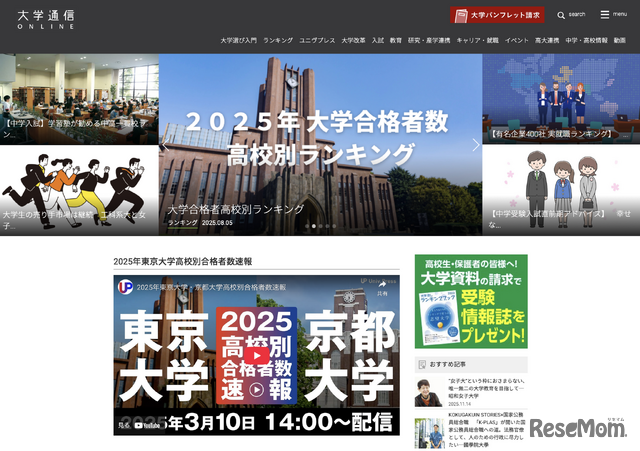Screen dimensions: 640x451
Task: Open 大学改革 nav item
Action: (353, 40)
